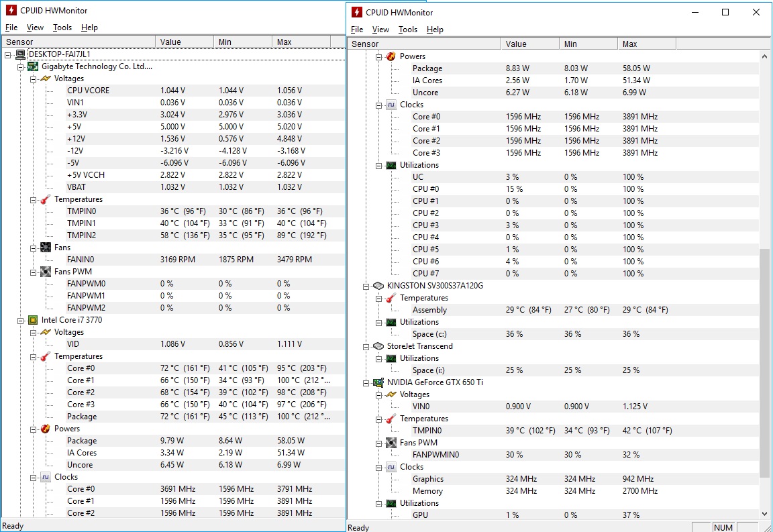773x532 pixels.
Task: Click the scroll up arrow in right window
Action: pos(765,56)
